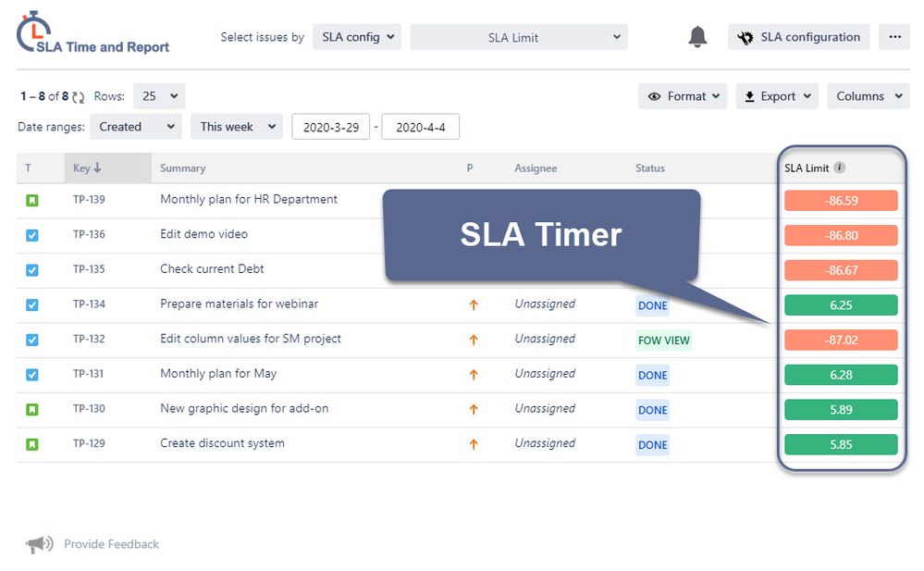Click the priority arrow icon for TP-134

click(x=473, y=304)
